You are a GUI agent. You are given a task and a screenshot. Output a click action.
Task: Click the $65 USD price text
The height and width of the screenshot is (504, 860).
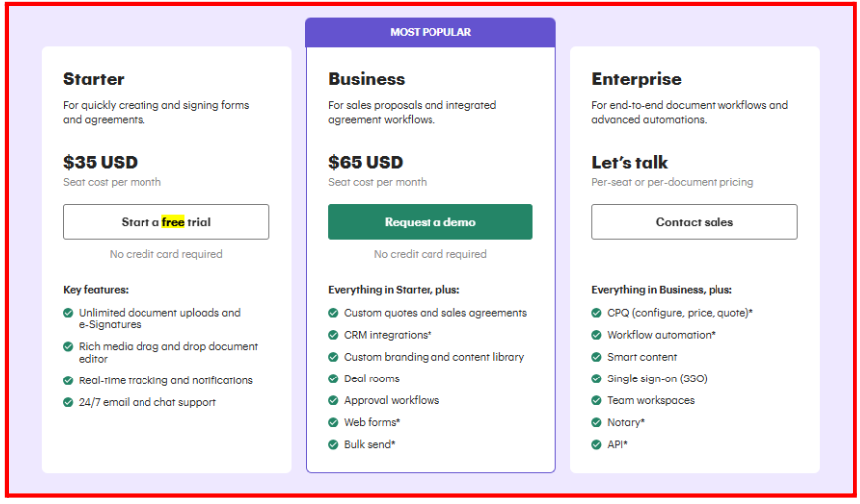pos(365,162)
